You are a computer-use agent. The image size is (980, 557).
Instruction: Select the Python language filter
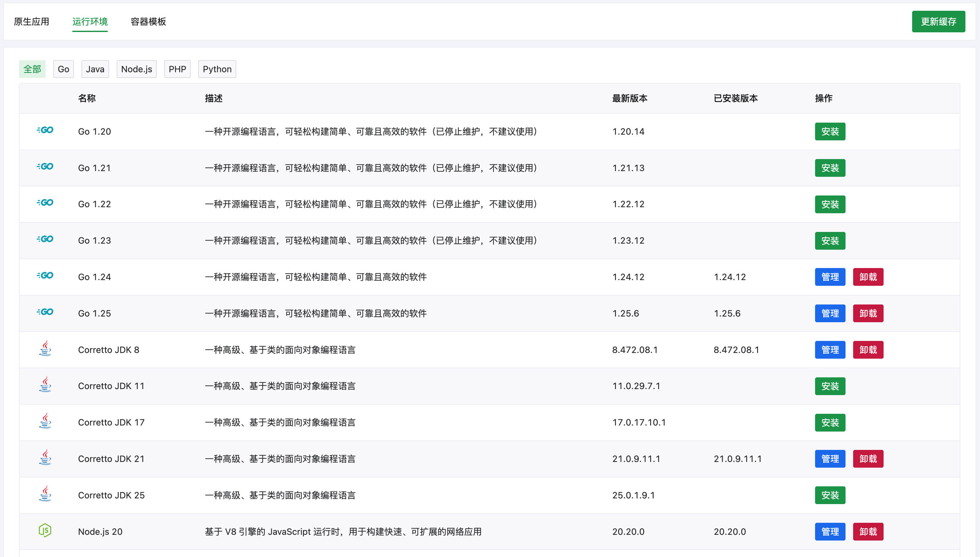[x=217, y=69]
